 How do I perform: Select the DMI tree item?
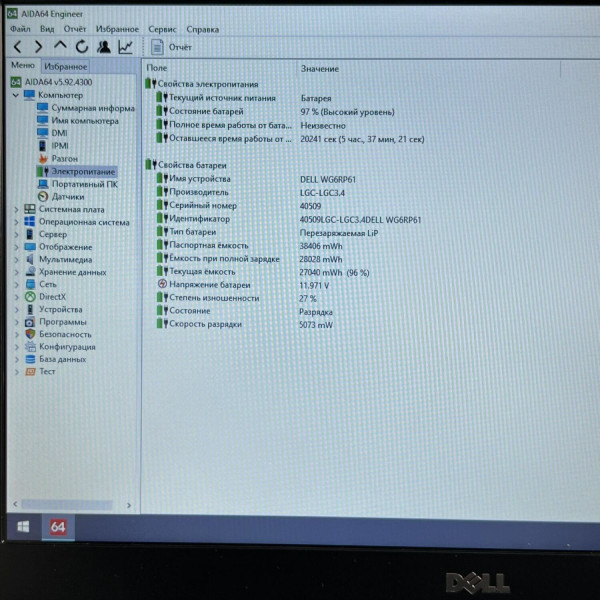52,133
